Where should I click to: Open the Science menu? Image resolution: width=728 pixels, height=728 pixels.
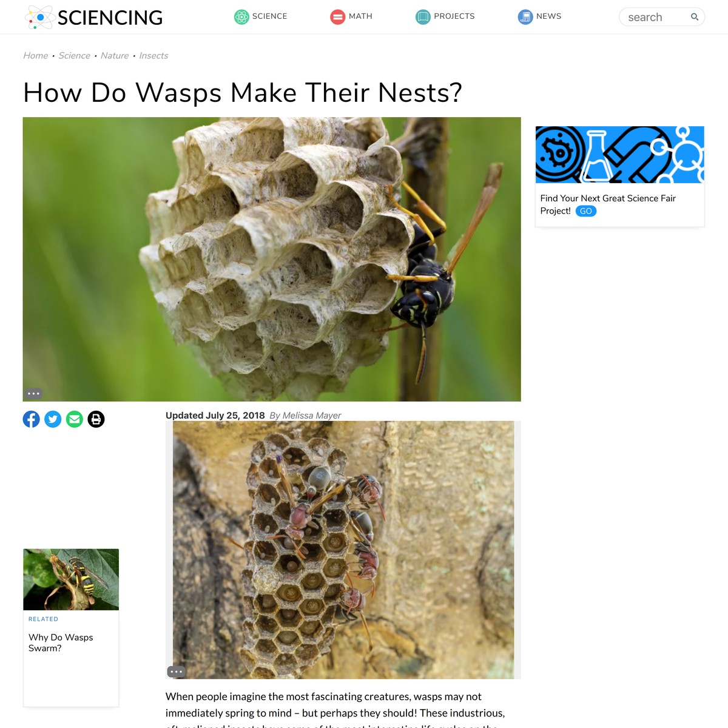pos(261,16)
